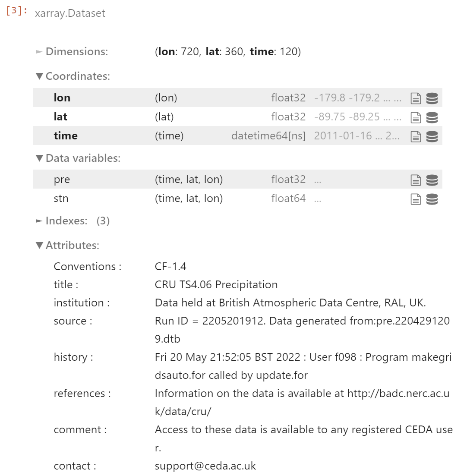Click the pre variable name
The image size is (467, 476).
click(62, 179)
